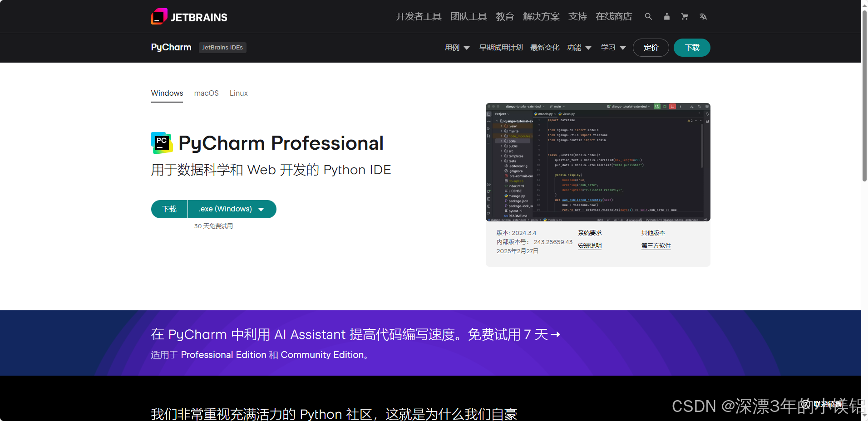Open the 教育 menu
Viewport: 868px width, 421px height.
tap(505, 16)
